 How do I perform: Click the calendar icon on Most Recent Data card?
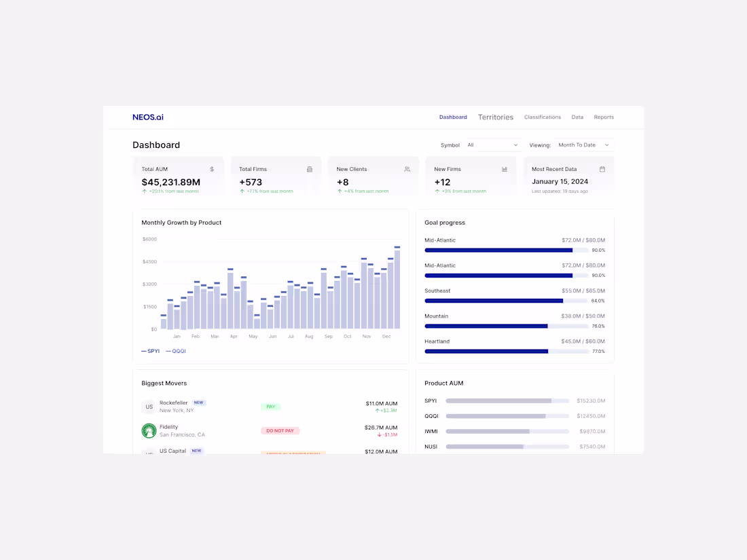pos(602,168)
